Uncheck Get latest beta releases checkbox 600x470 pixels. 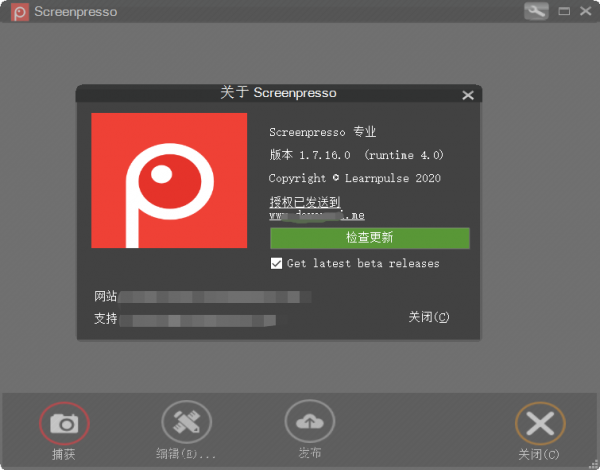tap(276, 263)
